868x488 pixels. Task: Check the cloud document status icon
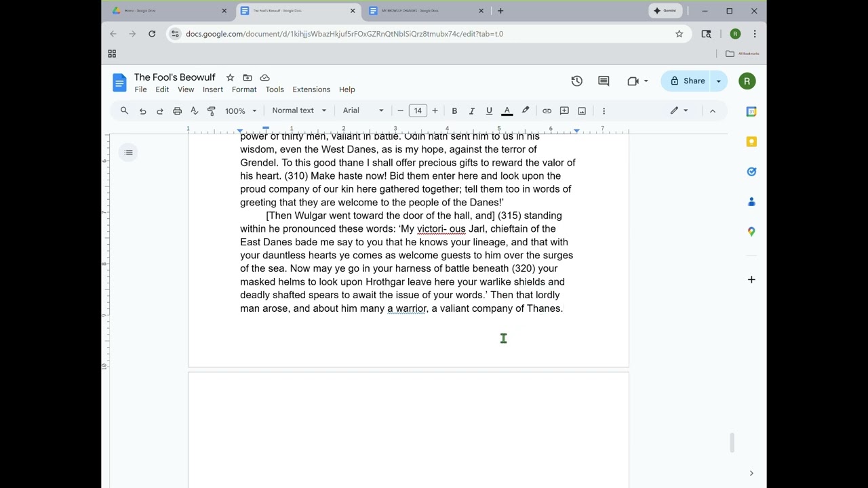pos(264,78)
